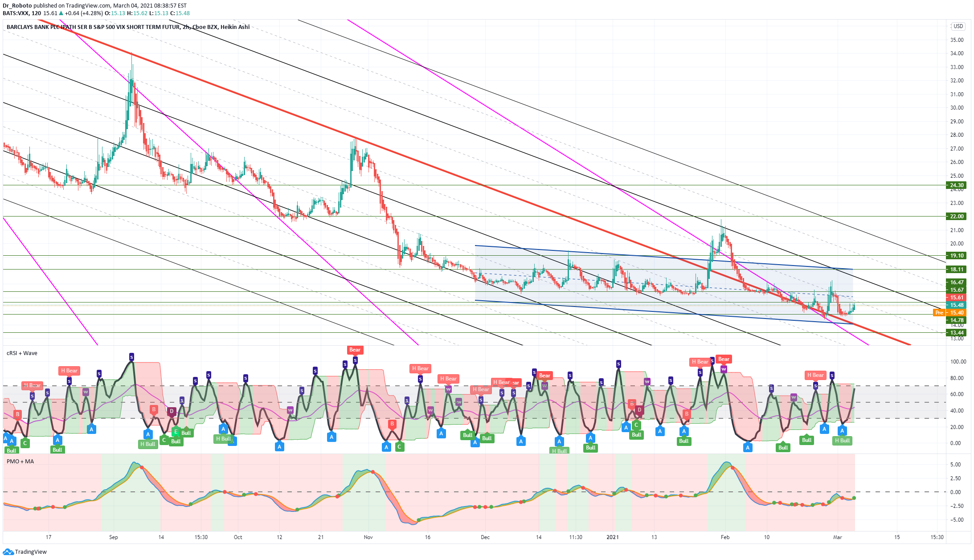Click the Mar label on time axis

pyautogui.click(x=838, y=537)
